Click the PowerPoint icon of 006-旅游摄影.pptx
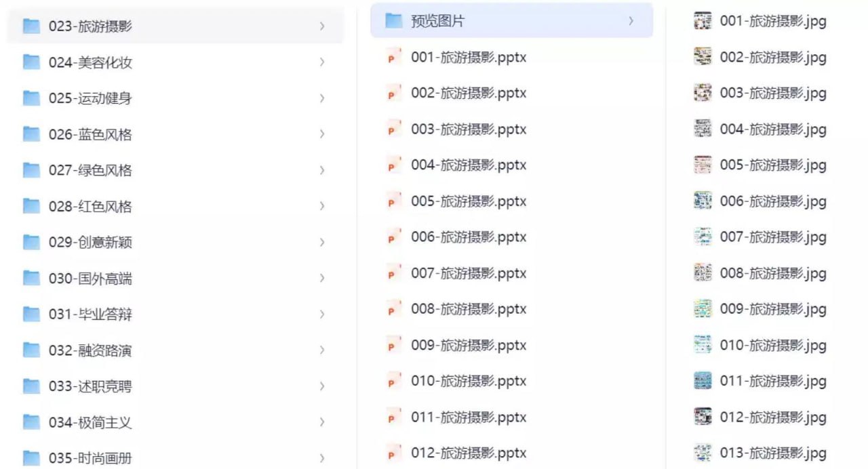The height and width of the screenshot is (469, 868). 393,237
